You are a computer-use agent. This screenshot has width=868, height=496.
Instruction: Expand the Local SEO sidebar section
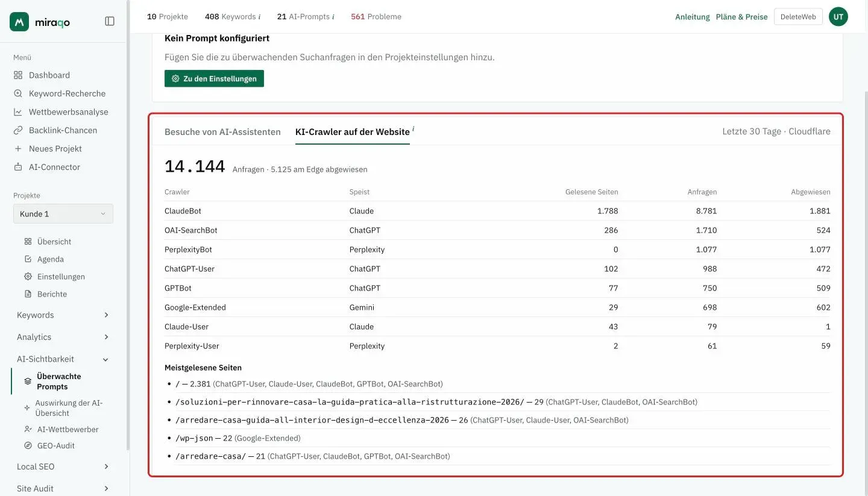pyautogui.click(x=63, y=466)
